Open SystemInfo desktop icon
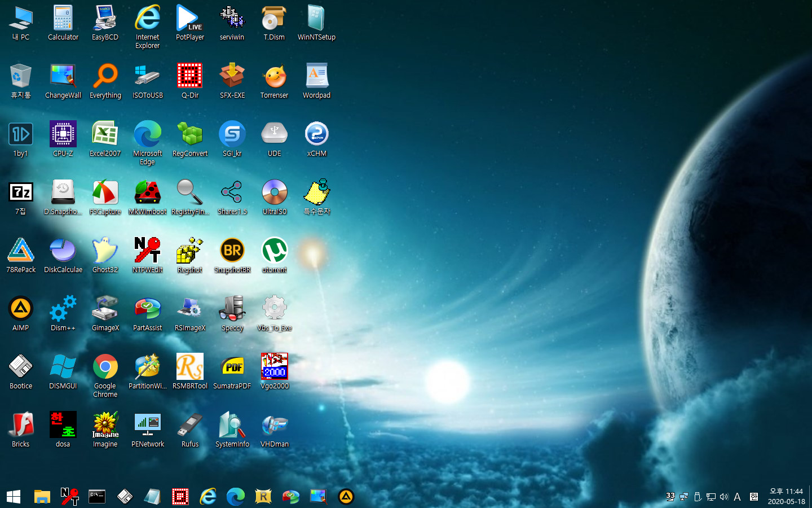 [x=232, y=430]
